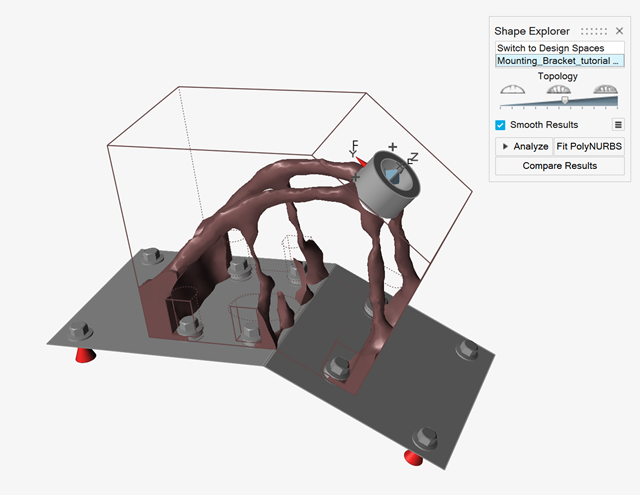The width and height of the screenshot is (640, 495).
Task: Click the Shape Explorer panel drag grip
Action: point(594,31)
